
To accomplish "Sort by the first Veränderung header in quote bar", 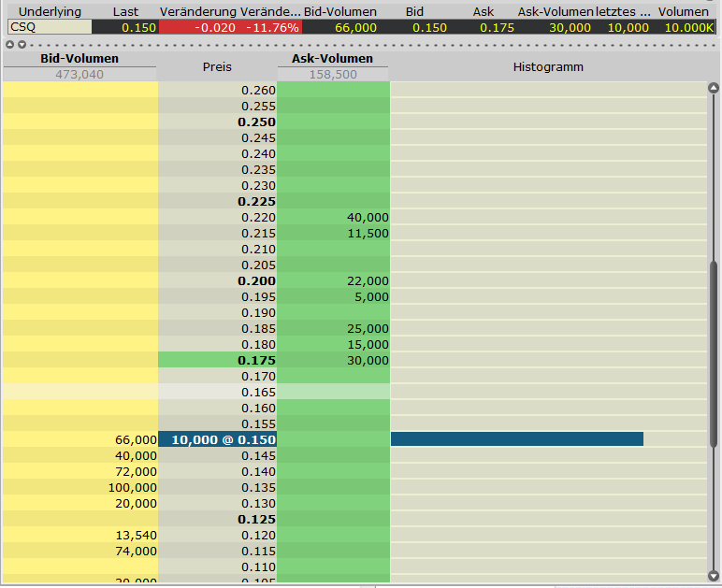I will [198, 11].
